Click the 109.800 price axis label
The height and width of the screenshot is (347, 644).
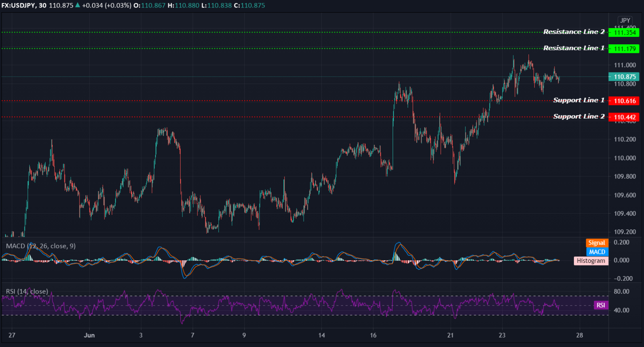tap(625, 176)
